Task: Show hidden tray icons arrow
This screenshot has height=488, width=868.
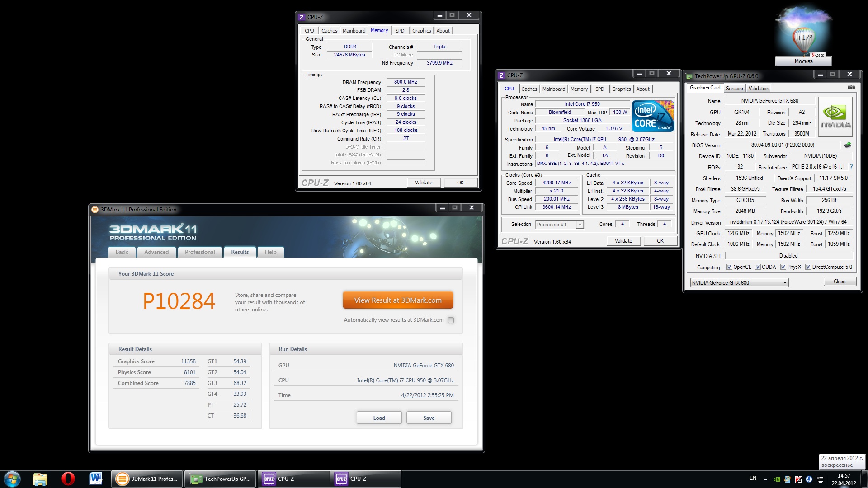Action: [x=765, y=479]
